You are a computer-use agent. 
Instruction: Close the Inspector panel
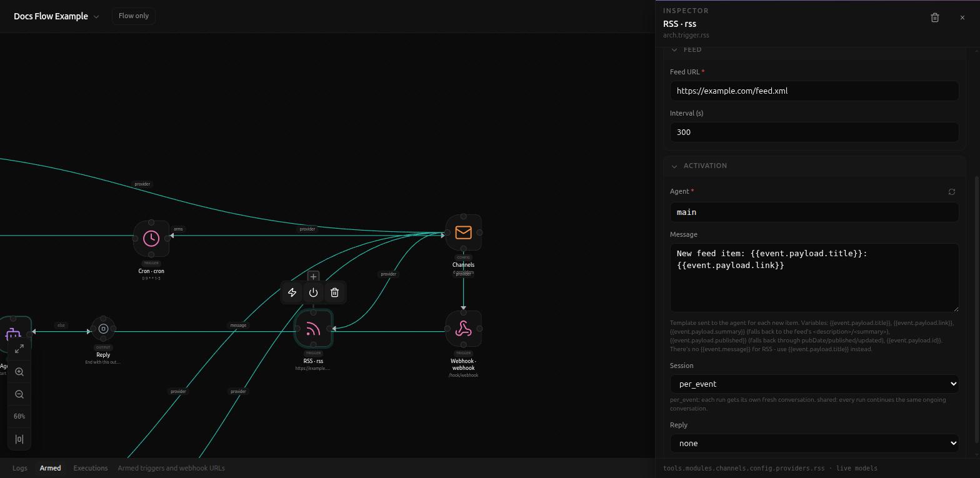pos(962,17)
